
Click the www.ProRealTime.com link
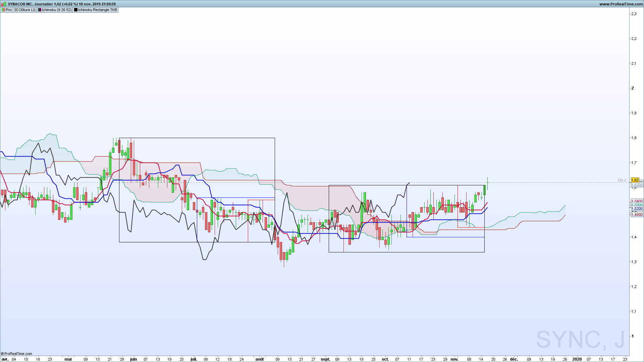pos(621,4)
